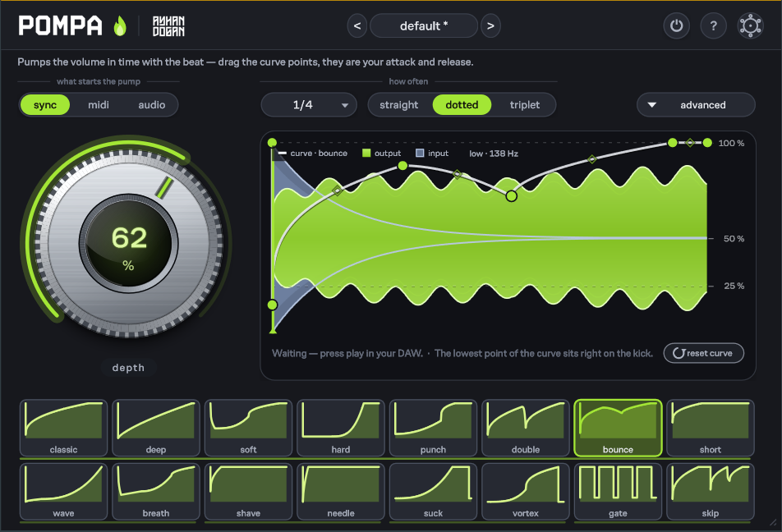Expand the advanced panel
The height and width of the screenshot is (532, 782).
pos(697,105)
